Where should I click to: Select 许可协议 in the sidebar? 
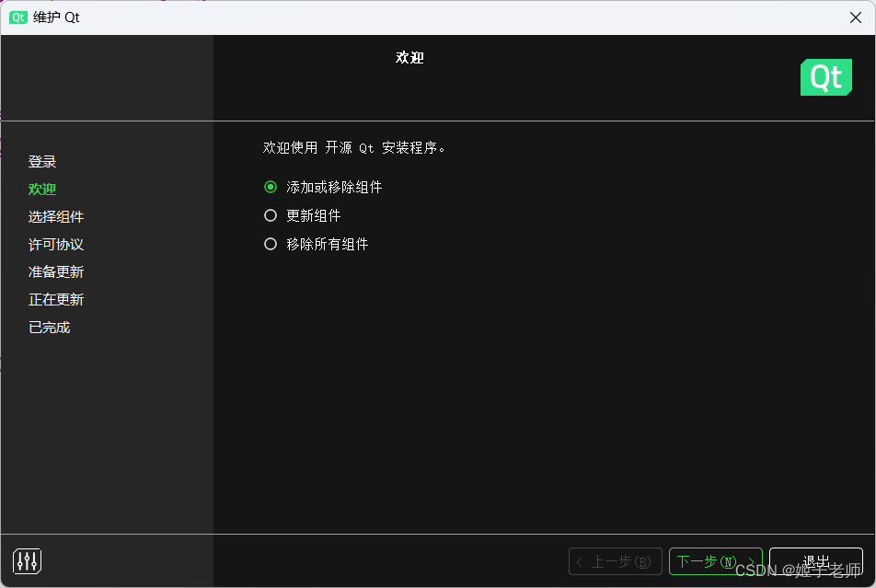56,244
